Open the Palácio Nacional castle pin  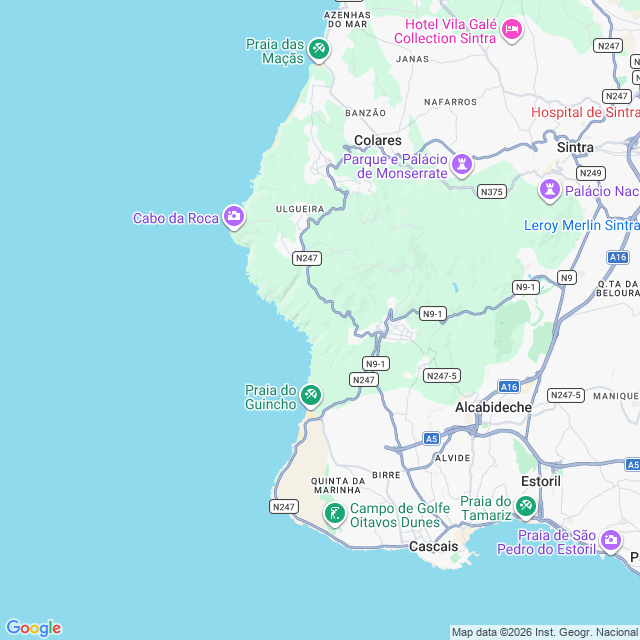549,190
